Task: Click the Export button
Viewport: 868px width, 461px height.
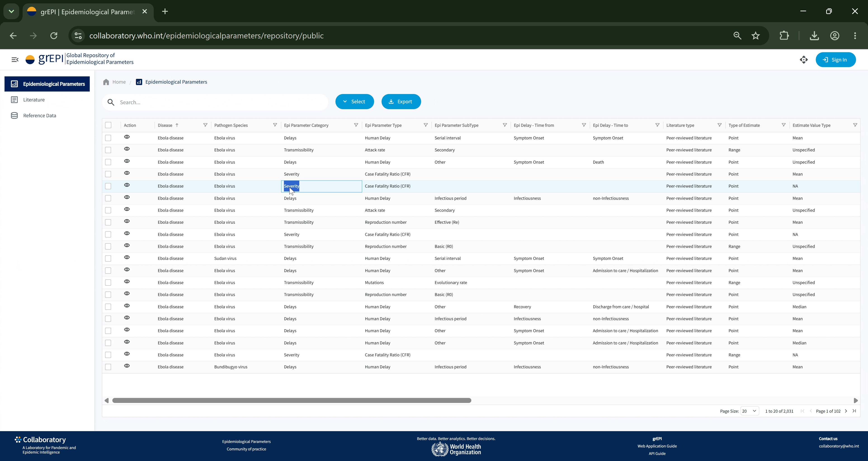Action: pos(401,101)
